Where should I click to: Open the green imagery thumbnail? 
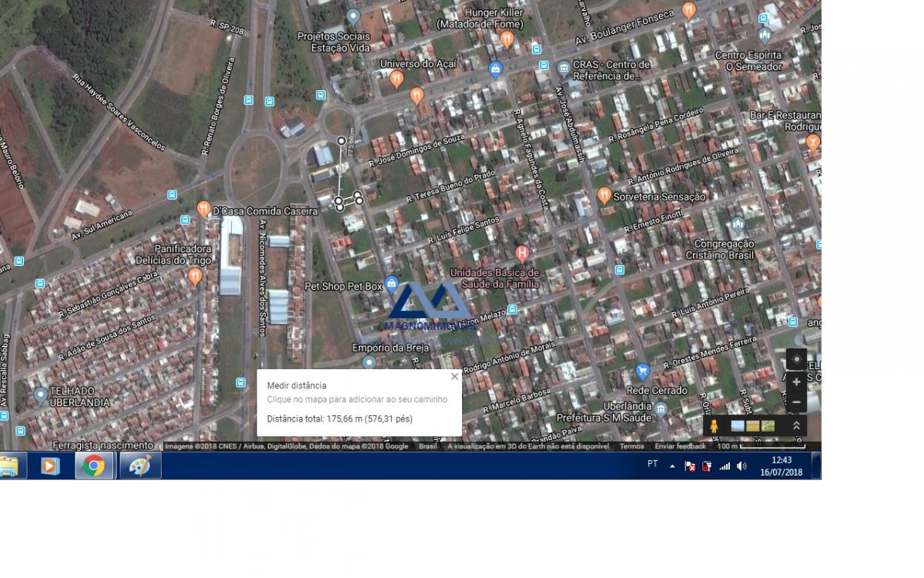[x=768, y=426]
